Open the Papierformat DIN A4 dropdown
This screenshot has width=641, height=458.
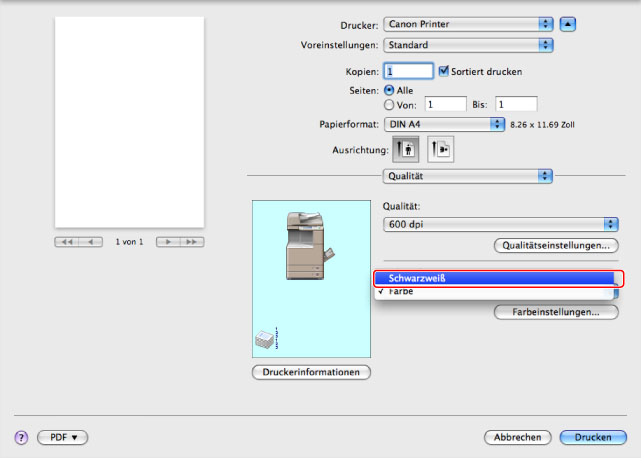(x=444, y=124)
